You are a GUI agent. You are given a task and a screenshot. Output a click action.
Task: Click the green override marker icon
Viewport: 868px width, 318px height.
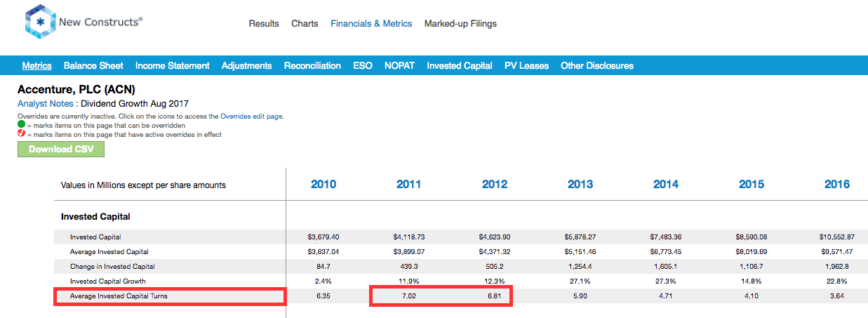point(21,125)
